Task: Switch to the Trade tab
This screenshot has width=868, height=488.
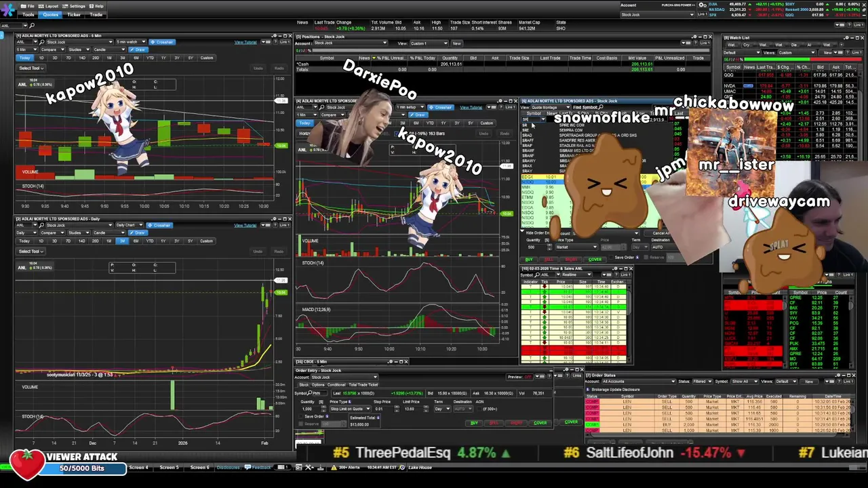Action: 96,14
